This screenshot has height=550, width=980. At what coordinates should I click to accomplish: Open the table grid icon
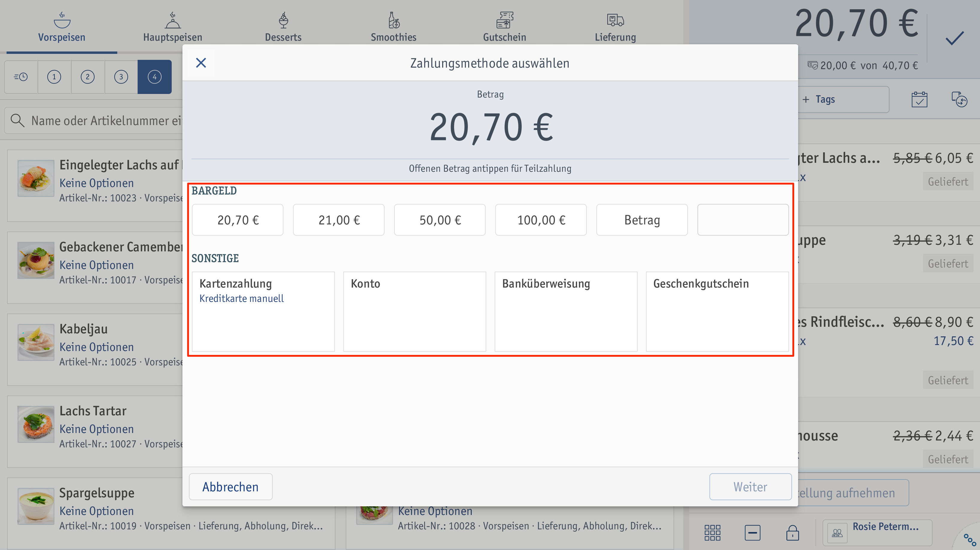tap(712, 532)
